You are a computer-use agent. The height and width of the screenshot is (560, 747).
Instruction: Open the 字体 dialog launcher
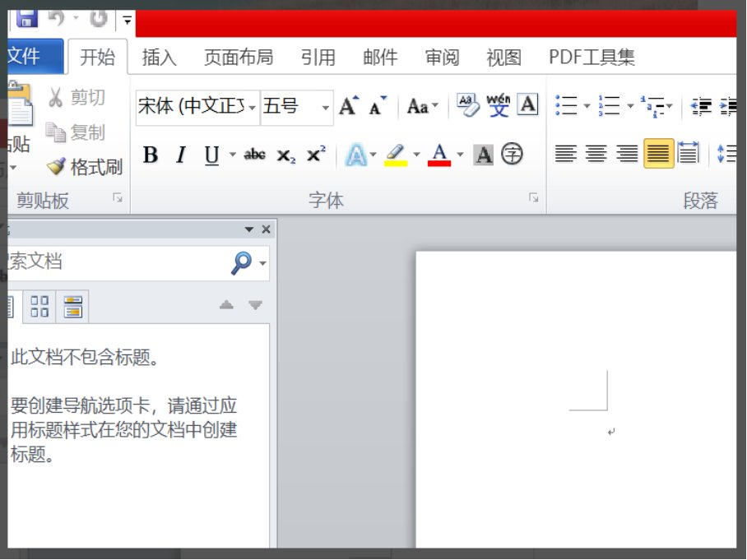pyautogui.click(x=535, y=198)
